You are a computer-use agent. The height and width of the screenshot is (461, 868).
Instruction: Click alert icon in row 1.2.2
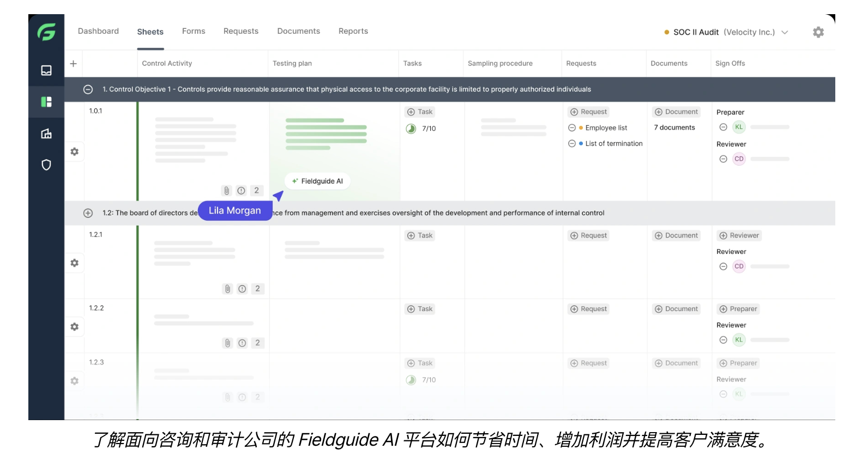[x=242, y=343]
